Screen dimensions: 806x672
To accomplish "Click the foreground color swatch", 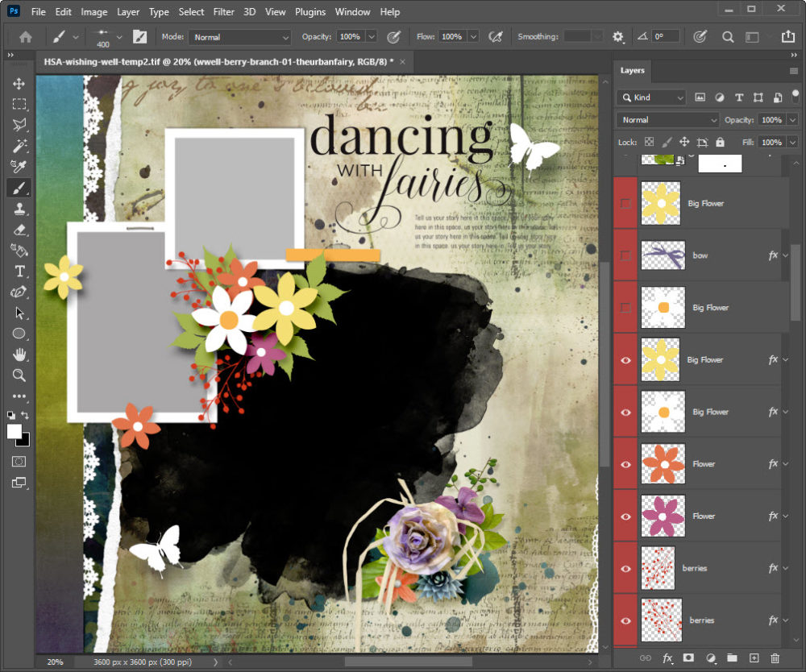I will pos(15,432).
